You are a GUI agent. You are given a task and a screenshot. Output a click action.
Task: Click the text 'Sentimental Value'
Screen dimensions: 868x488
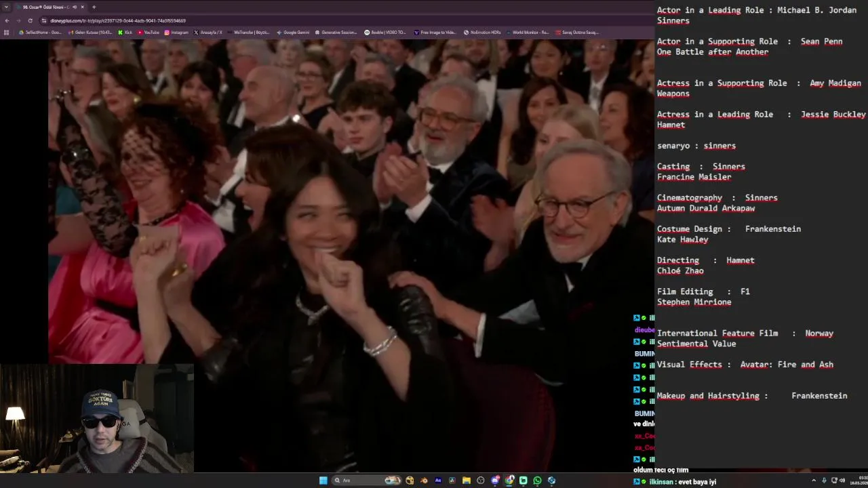pyautogui.click(x=696, y=344)
